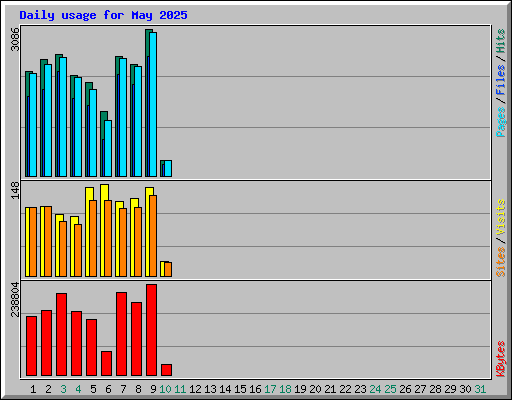This screenshot has width=512, height=400.
Task: Click green weekend day label 17
Action: tap(270, 389)
